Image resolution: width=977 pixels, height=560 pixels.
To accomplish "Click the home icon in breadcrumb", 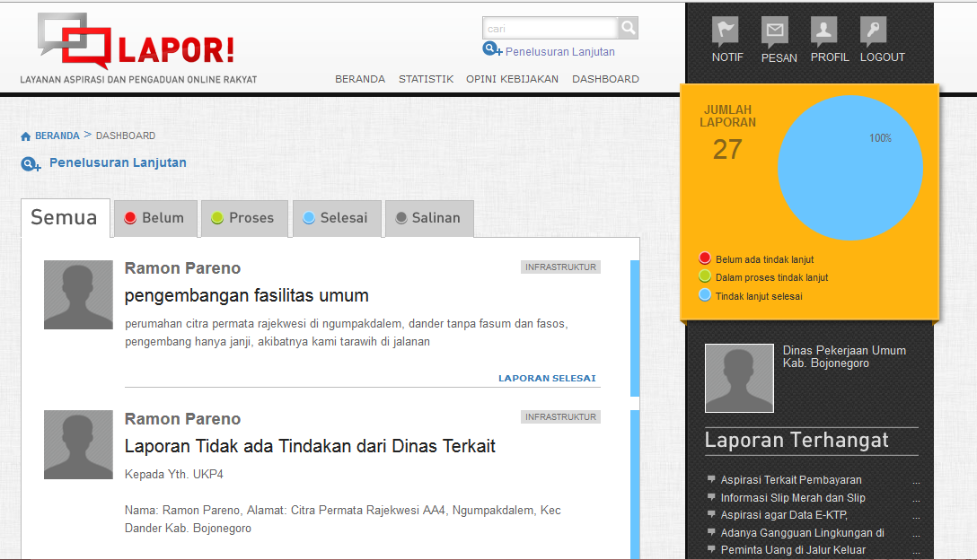I will (25, 136).
